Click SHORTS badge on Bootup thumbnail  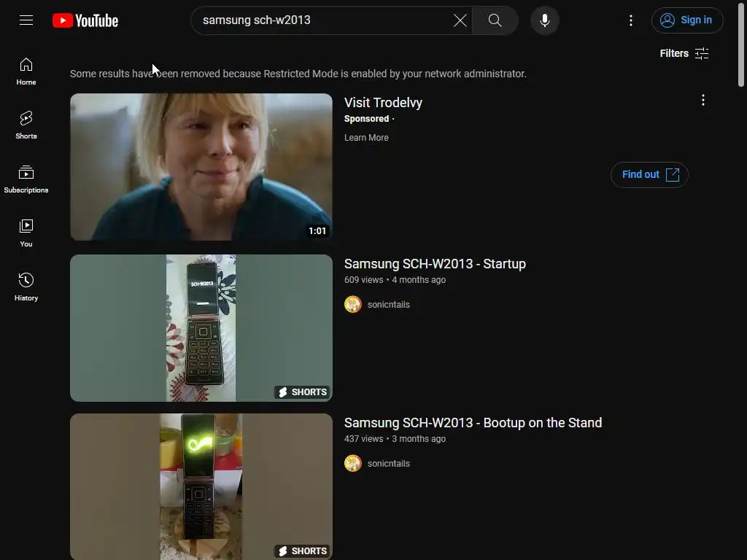303,551
